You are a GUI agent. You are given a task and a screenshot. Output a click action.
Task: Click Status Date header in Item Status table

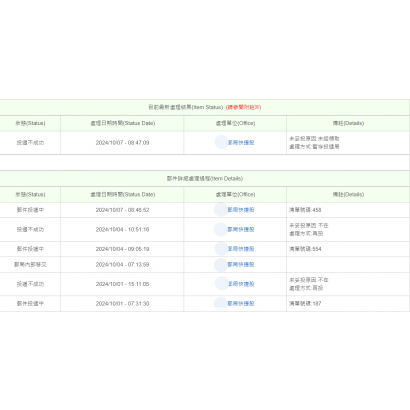click(122, 123)
